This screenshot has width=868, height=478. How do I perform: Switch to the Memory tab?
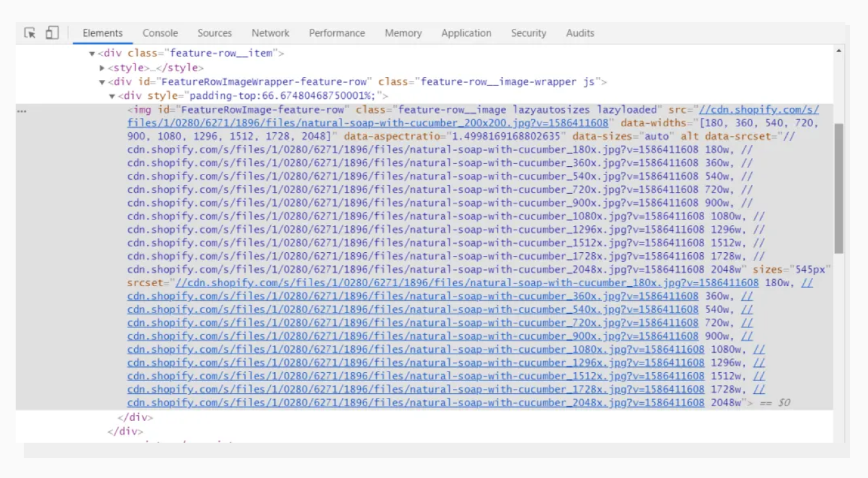point(403,33)
